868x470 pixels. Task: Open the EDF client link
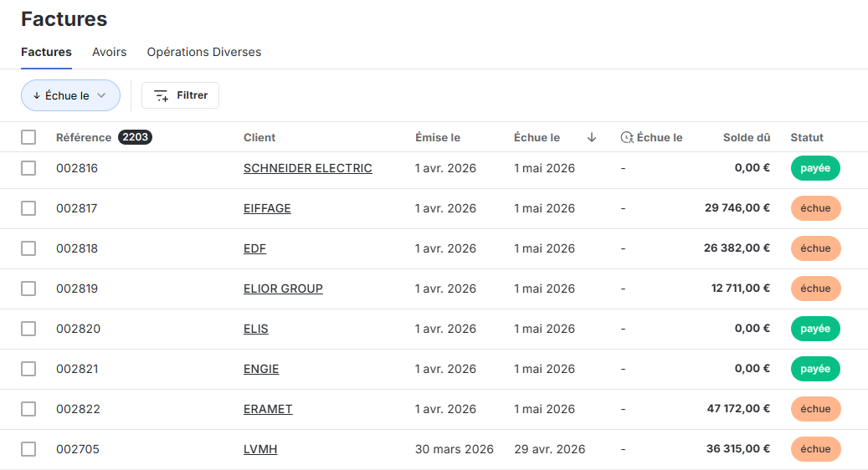pyautogui.click(x=254, y=248)
